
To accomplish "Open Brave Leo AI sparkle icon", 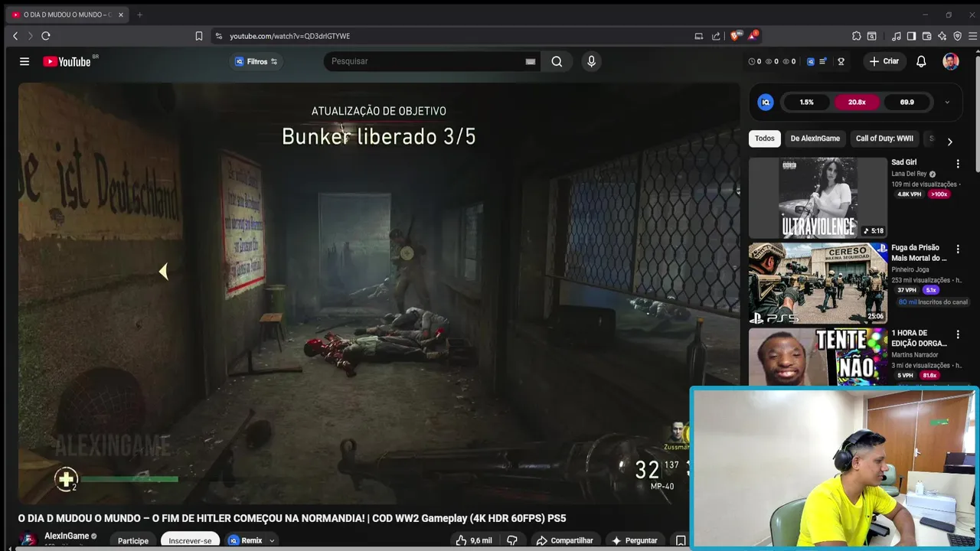I will tap(942, 36).
